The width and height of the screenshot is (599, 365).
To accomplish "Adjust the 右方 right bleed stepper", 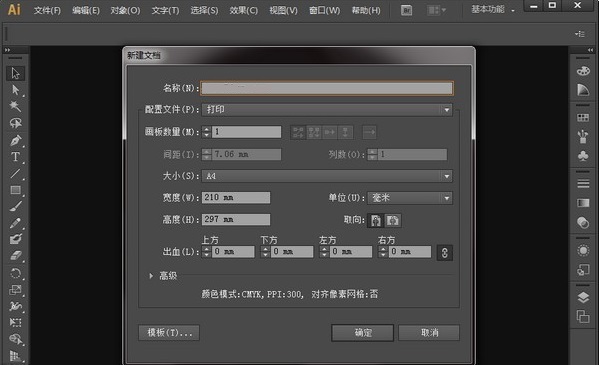I will (x=383, y=252).
